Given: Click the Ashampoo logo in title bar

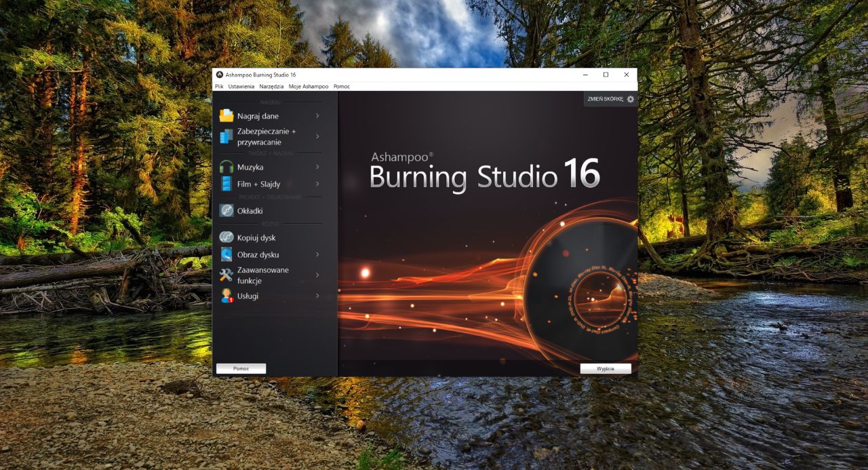Looking at the screenshot, I should [219, 75].
